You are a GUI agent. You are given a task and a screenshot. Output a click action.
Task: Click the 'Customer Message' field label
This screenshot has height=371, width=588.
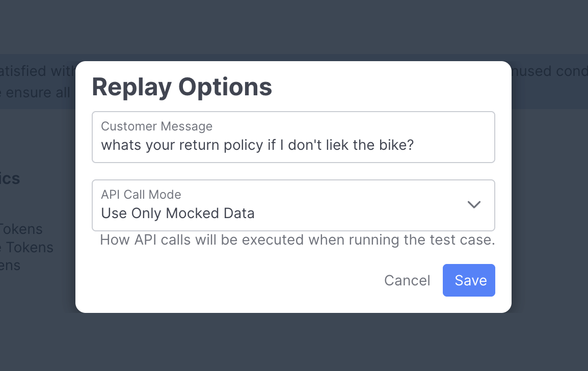pos(156,126)
